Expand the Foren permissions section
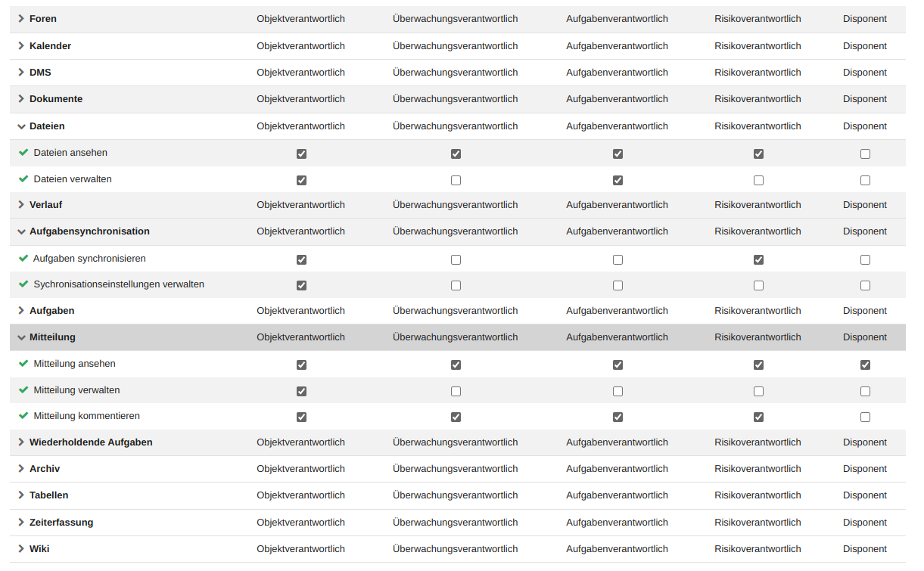924x571 pixels. click(21, 18)
